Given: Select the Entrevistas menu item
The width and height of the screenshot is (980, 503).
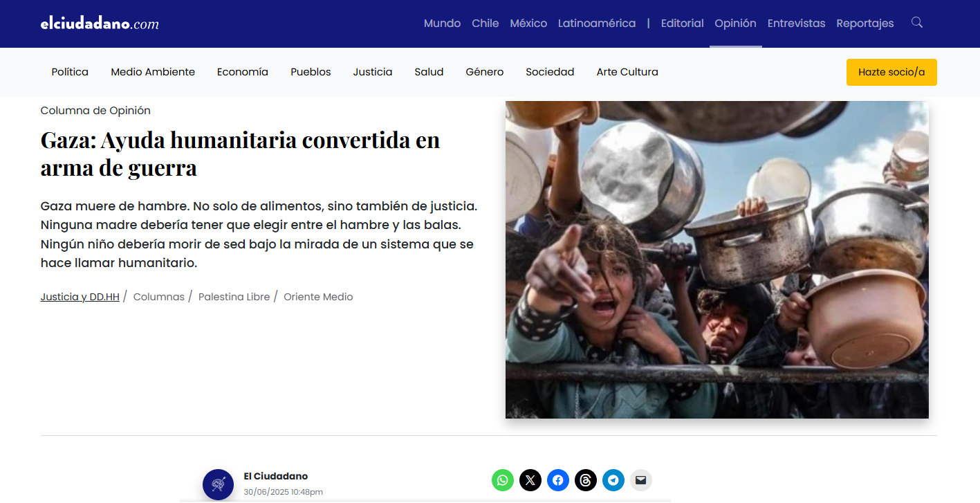Looking at the screenshot, I should pyautogui.click(x=796, y=24).
